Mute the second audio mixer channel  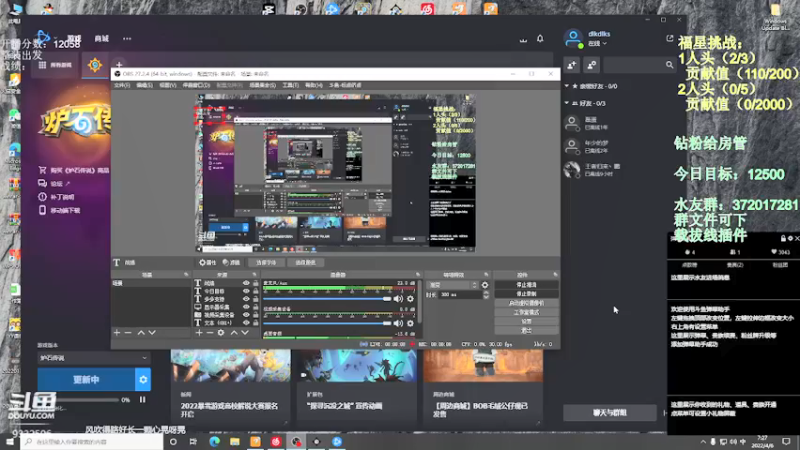[x=398, y=323]
